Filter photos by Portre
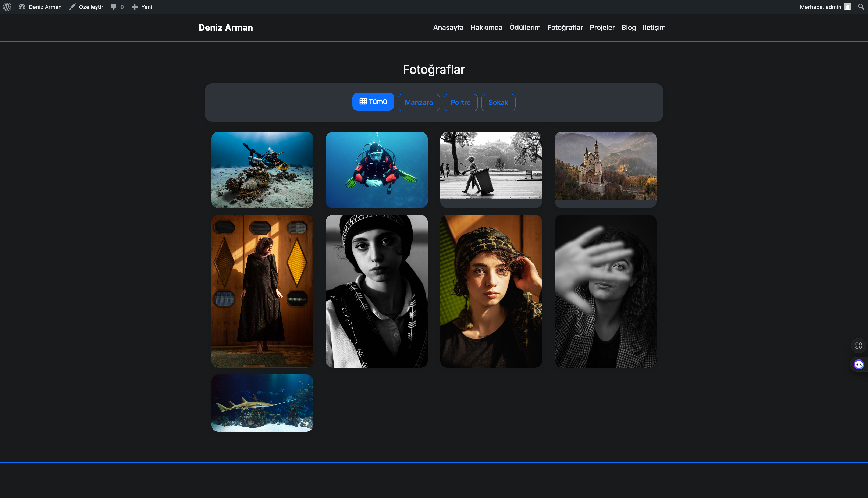Image resolution: width=868 pixels, height=498 pixels. tap(460, 103)
